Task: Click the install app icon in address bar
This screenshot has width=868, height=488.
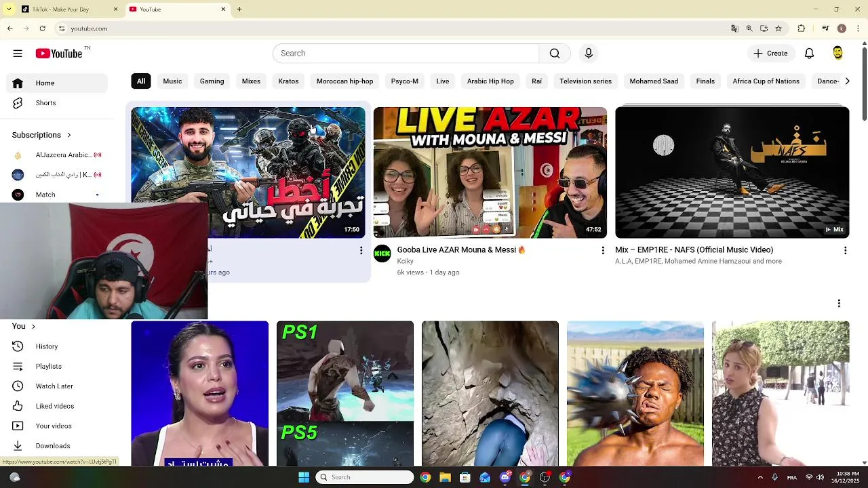Action: (764, 28)
